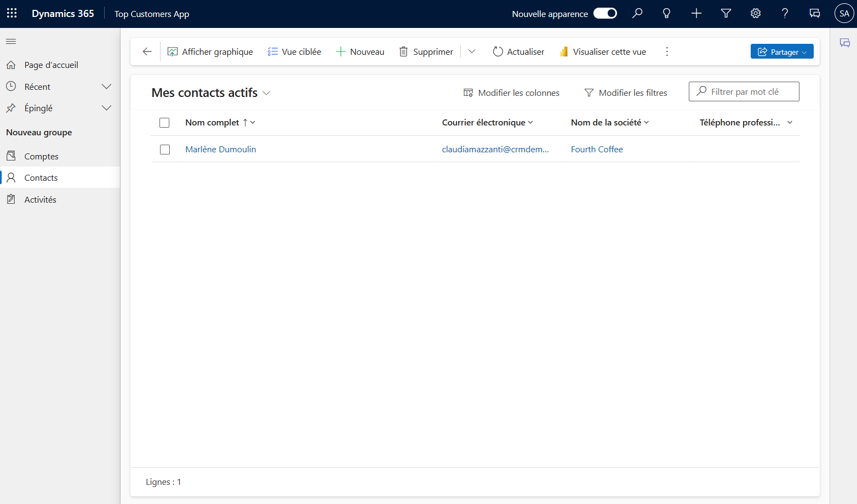Open Comptes in the sidebar
This screenshot has width=857, height=504.
[x=60, y=156]
